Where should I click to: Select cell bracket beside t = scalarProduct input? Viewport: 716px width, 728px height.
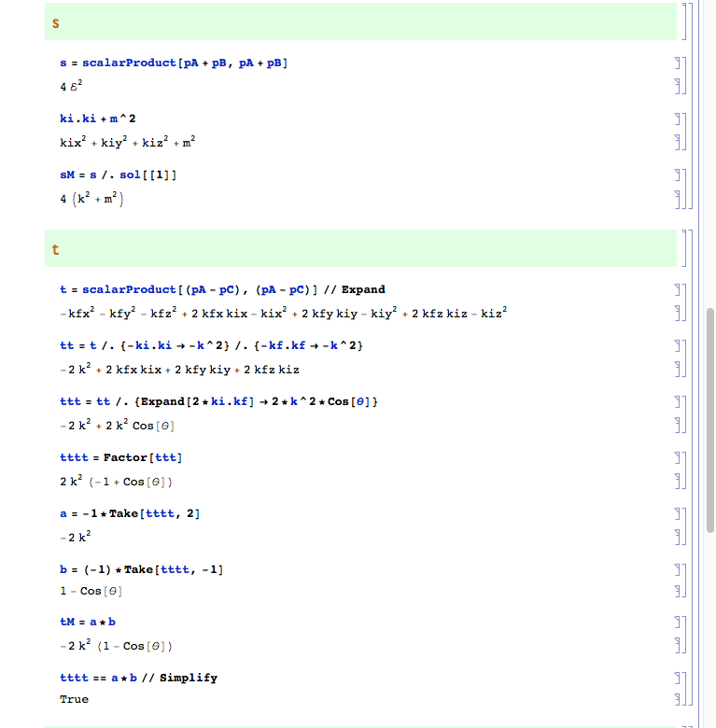click(678, 289)
